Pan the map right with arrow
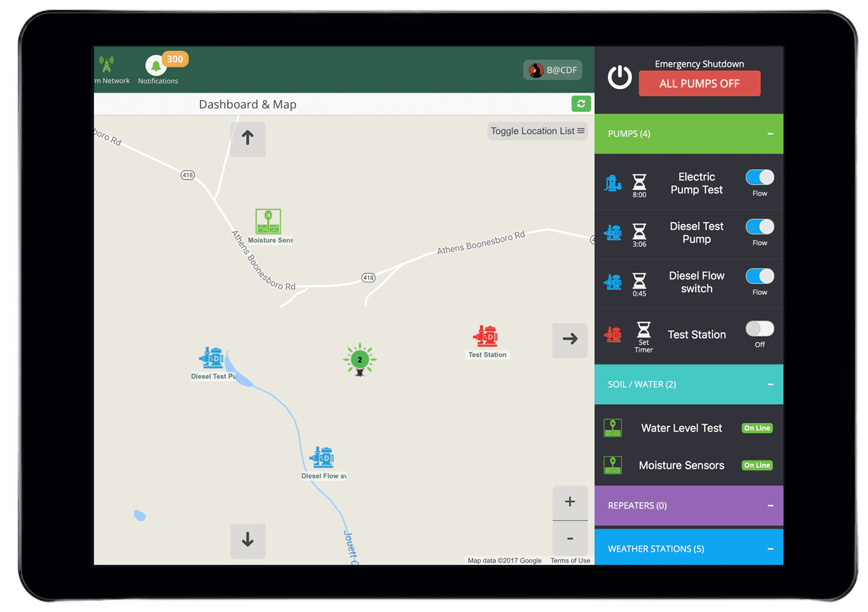 pyautogui.click(x=570, y=339)
